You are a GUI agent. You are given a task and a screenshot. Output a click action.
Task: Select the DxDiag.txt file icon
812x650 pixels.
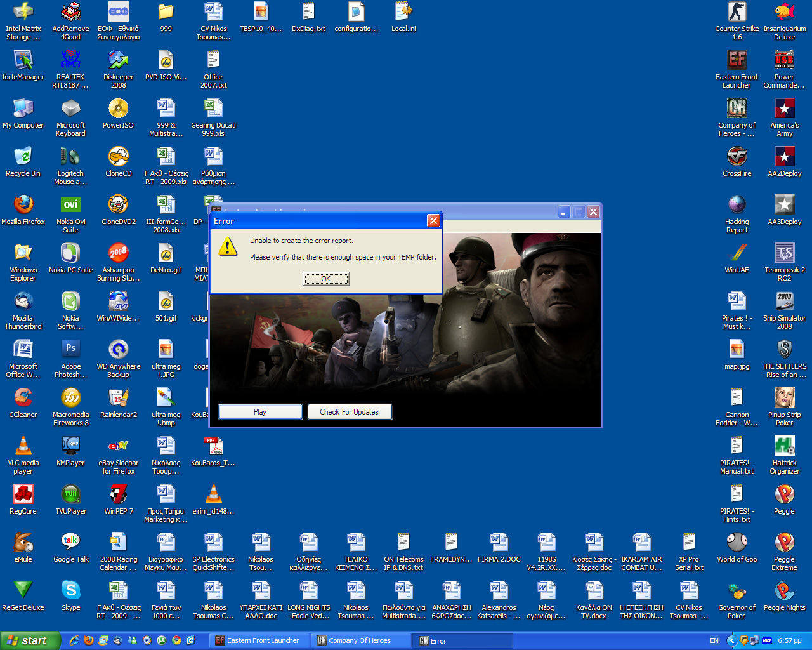[x=309, y=17]
